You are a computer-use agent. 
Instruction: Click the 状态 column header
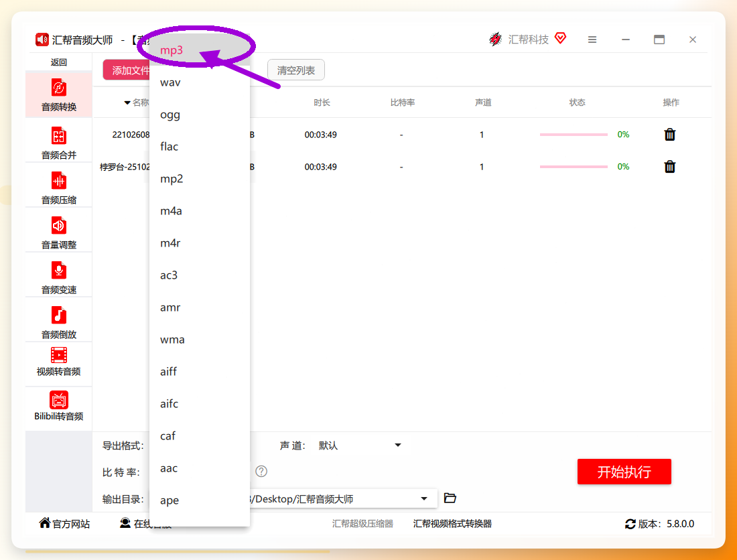(x=577, y=102)
